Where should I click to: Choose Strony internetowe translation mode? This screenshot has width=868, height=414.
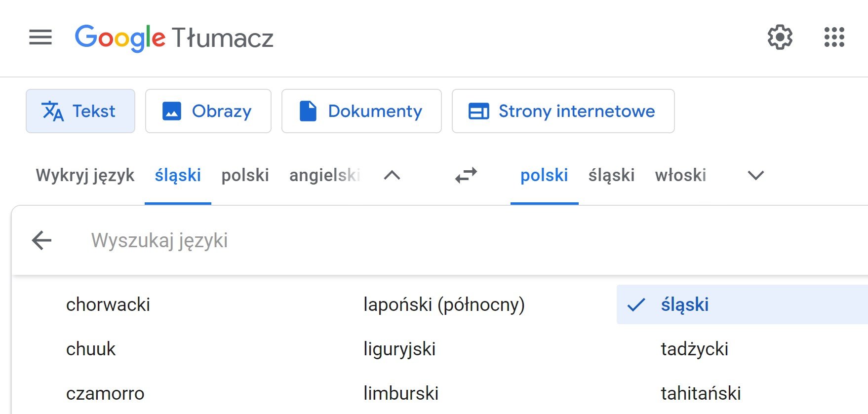pos(563,111)
